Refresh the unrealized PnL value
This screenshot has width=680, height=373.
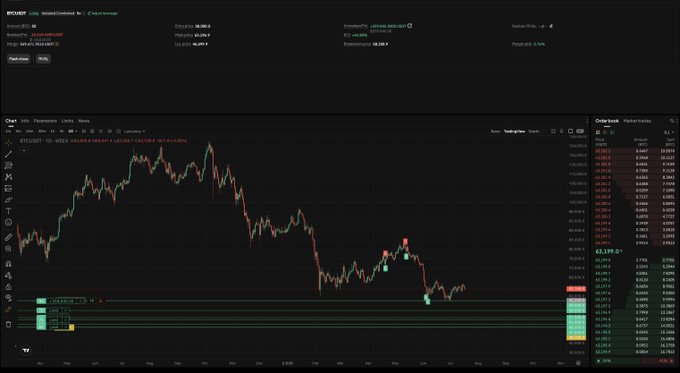(x=409, y=26)
